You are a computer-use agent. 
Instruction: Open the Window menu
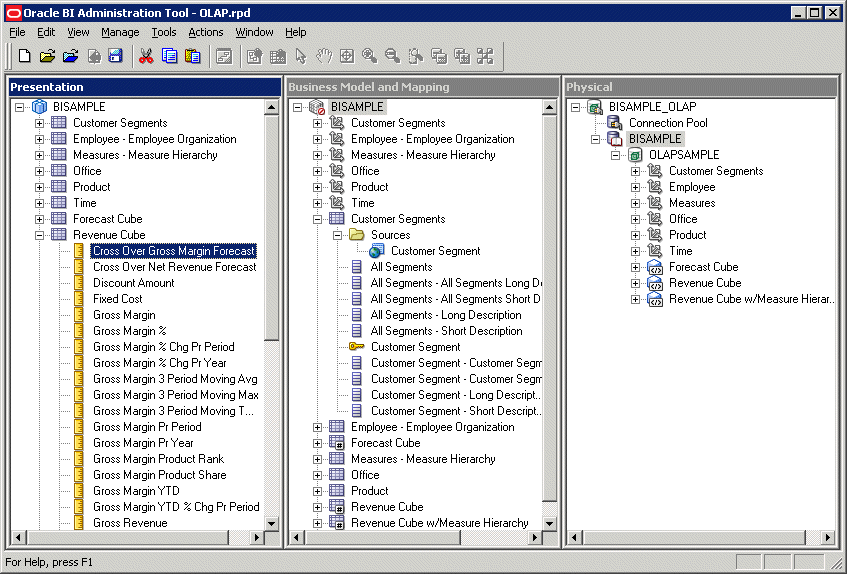(254, 32)
